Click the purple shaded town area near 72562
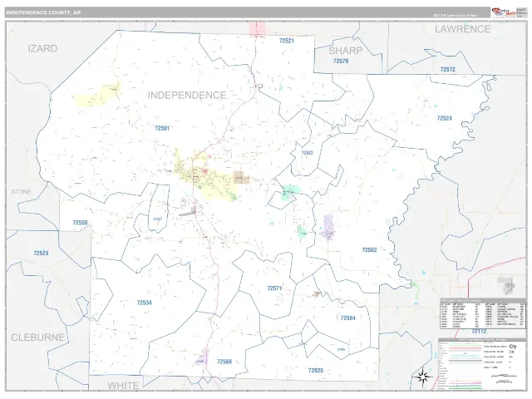This screenshot has width=532, height=399. pos(328,227)
